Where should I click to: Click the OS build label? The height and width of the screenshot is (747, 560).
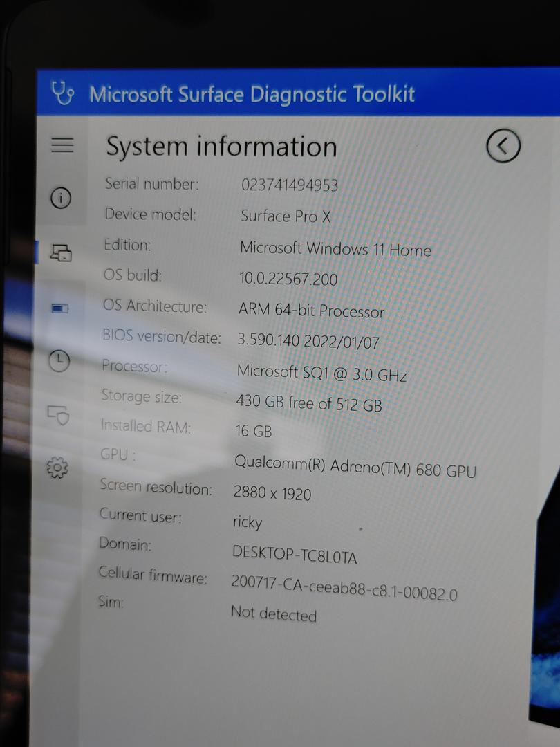pos(132,275)
